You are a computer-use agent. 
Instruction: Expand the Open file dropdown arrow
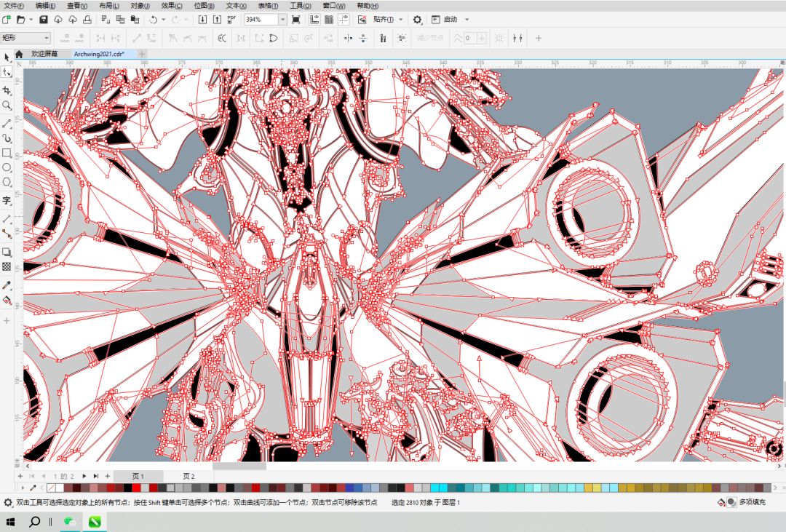coord(31,20)
